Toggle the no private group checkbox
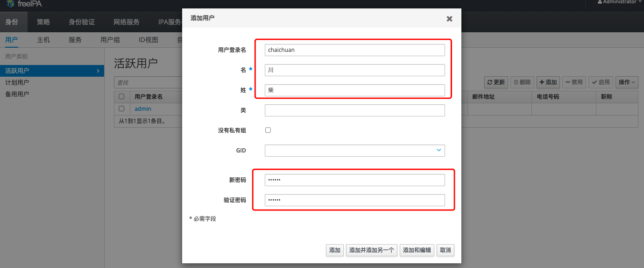Screen dimensions: 644x268 tap(268, 130)
